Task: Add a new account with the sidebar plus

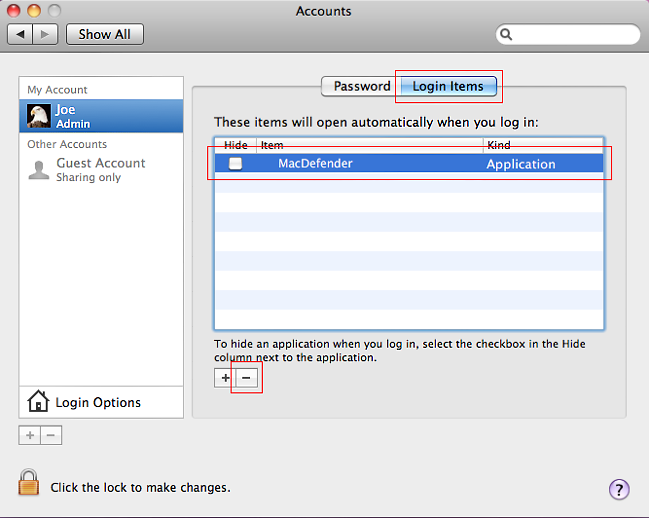Action: 30,435
